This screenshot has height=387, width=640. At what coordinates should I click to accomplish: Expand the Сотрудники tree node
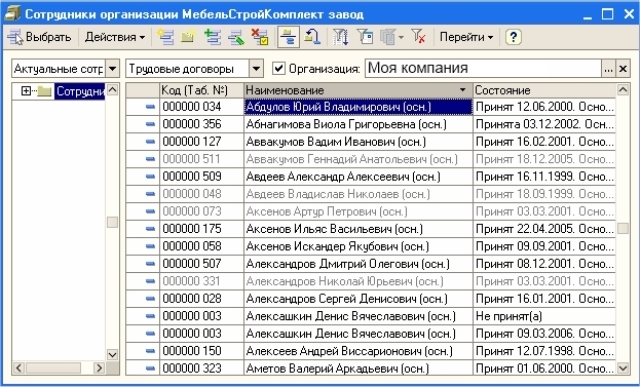point(26,91)
